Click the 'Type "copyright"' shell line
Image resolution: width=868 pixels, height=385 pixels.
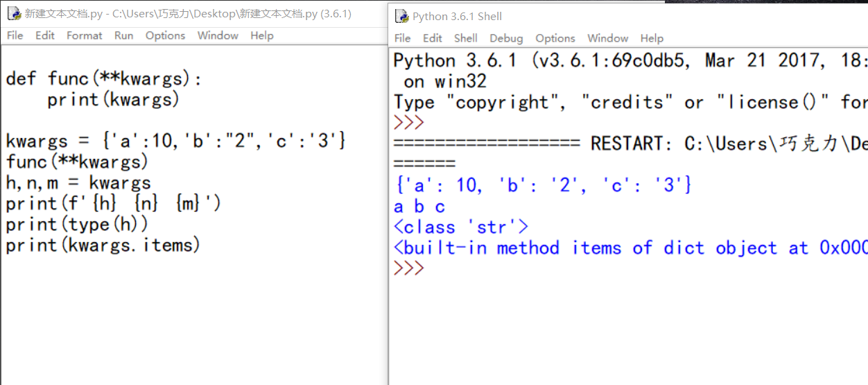pyautogui.click(x=630, y=102)
